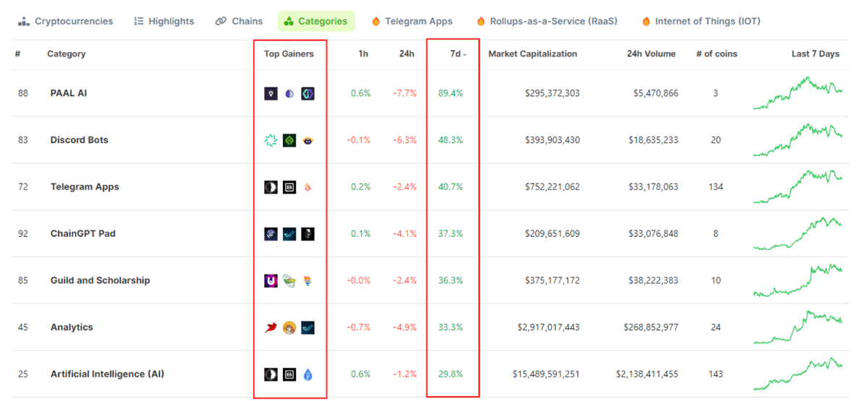The image size is (868, 401).
Task: Open Internet of Things (IOT) tab
Action: (701, 21)
